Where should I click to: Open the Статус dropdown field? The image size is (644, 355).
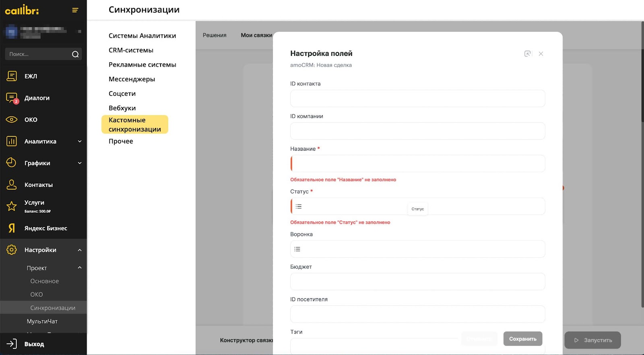418,206
